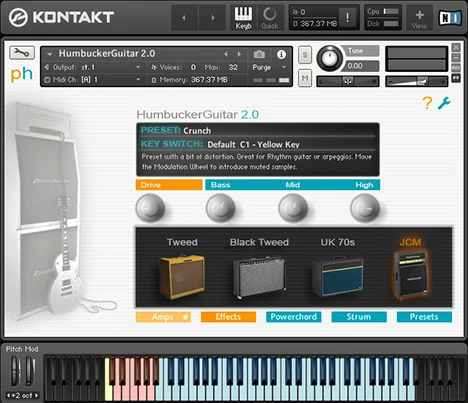Image resolution: width=468 pixels, height=403 pixels.
Task: Open the Midi Ch dropdown
Action: click(93, 80)
